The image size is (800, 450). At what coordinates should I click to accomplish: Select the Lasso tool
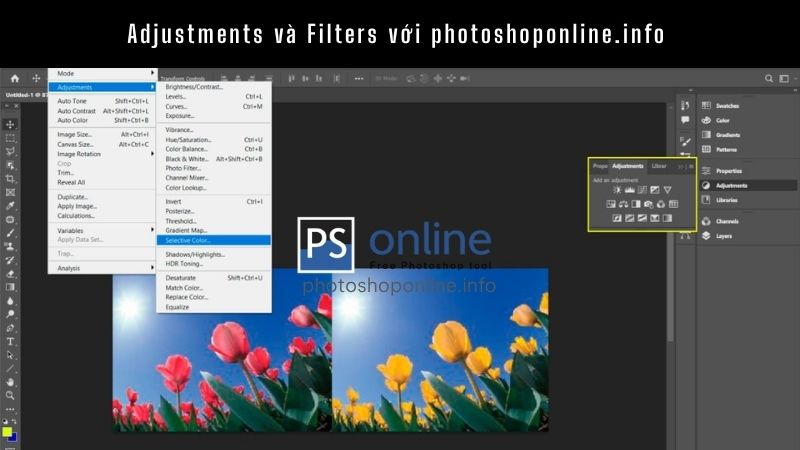[10, 152]
